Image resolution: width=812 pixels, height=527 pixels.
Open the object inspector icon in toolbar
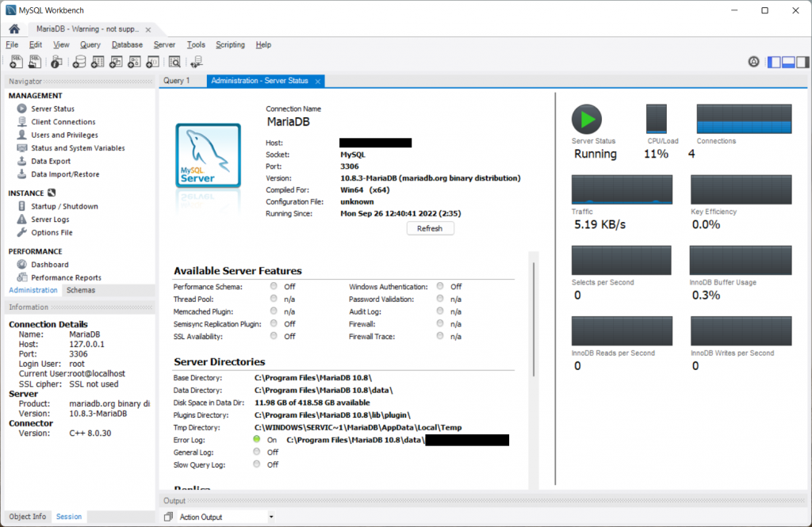tap(56, 62)
